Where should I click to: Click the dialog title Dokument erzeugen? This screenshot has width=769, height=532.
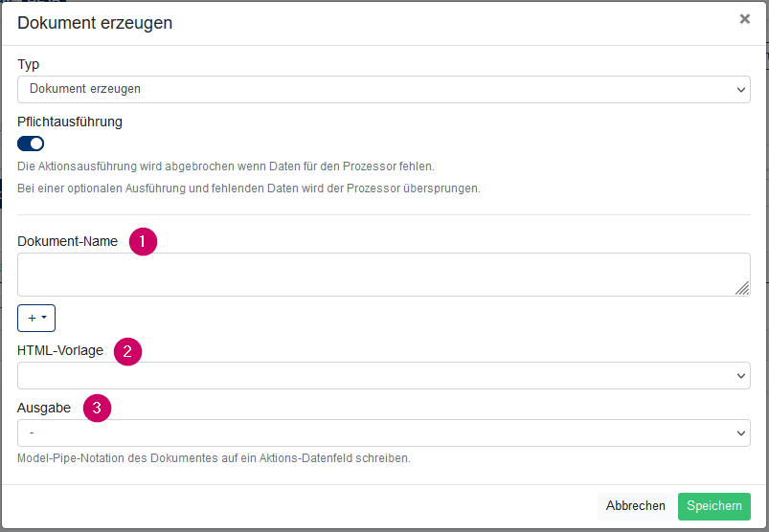[95, 23]
